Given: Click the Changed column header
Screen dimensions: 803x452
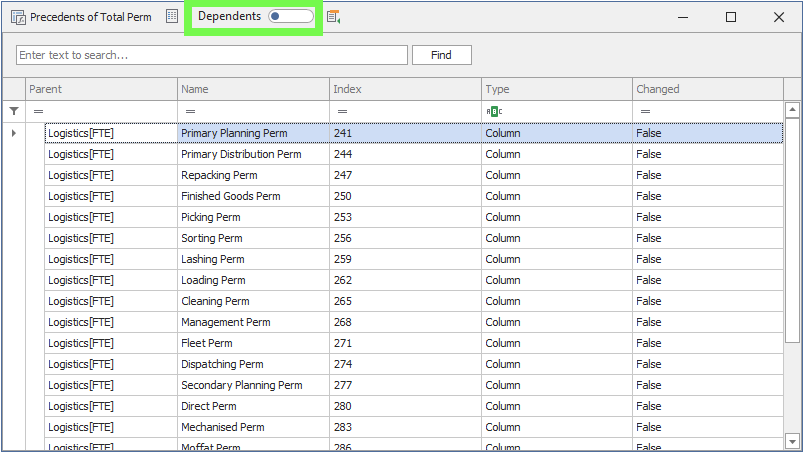Looking at the screenshot, I should 707,89.
